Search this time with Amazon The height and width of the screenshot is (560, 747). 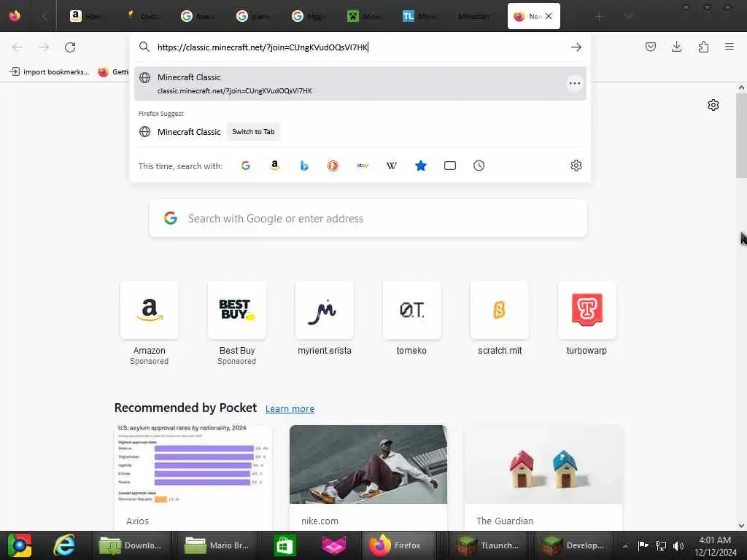pyautogui.click(x=275, y=166)
